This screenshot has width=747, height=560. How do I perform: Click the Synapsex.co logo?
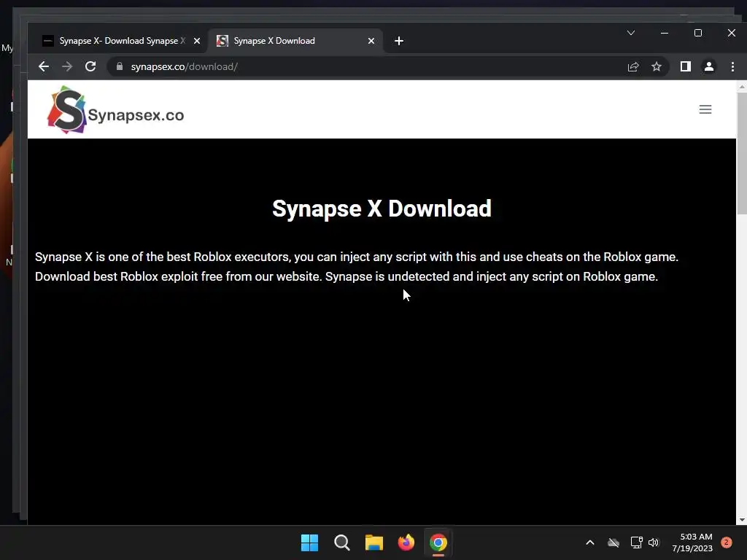(x=115, y=110)
